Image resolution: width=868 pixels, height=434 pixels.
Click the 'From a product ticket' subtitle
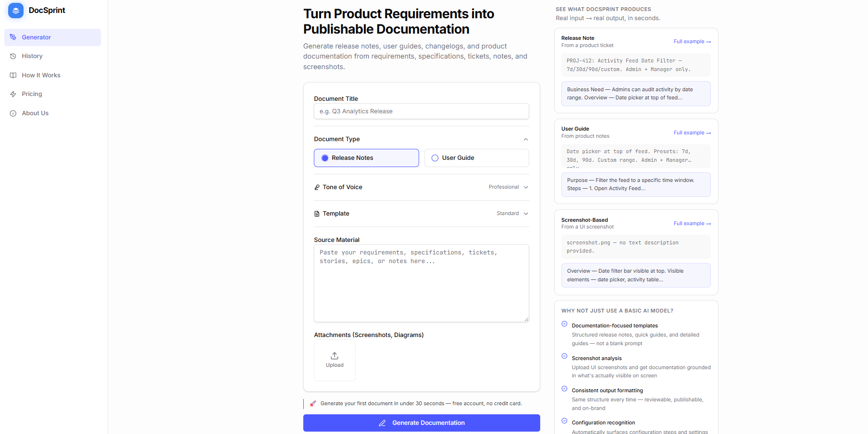click(587, 46)
